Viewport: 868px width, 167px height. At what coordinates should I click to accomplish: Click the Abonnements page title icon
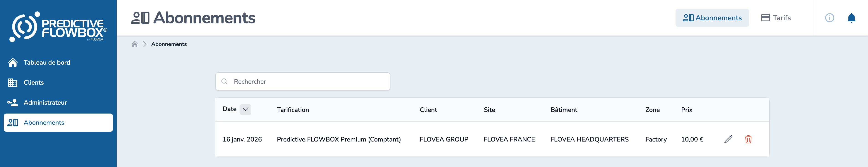pyautogui.click(x=140, y=18)
